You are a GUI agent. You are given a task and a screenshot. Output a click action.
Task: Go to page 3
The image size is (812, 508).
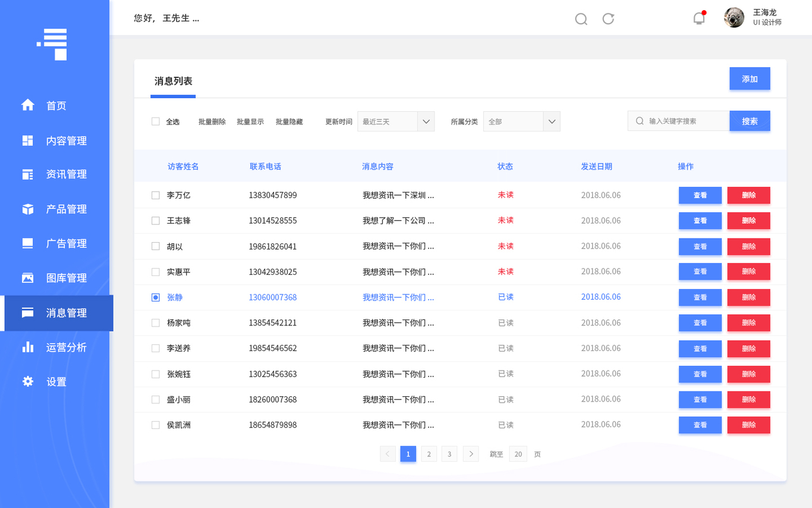tap(449, 454)
